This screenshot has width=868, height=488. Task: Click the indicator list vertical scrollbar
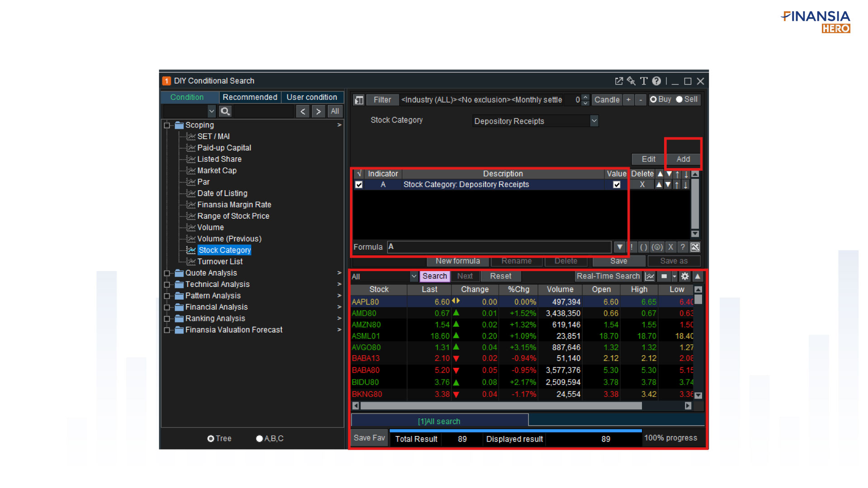pyautogui.click(x=695, y=204)
